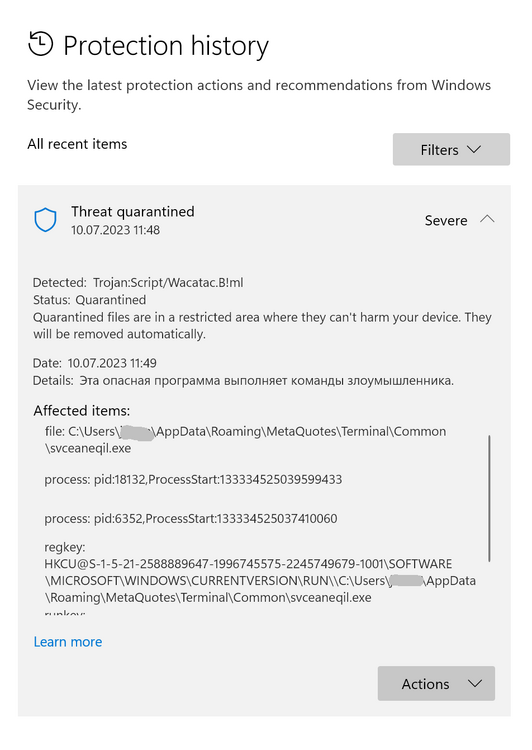Click the All recent items label
Image resolution: width=532 pixels, height=750 pixels.
coord(77,144)
